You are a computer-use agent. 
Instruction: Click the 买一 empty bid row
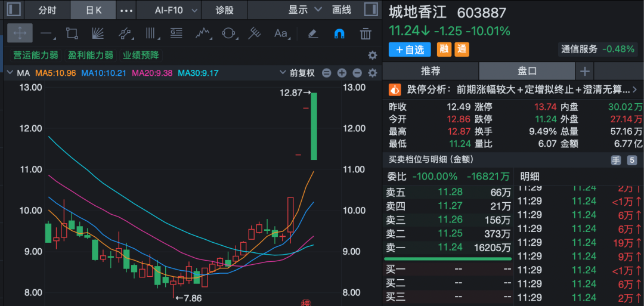448,270
